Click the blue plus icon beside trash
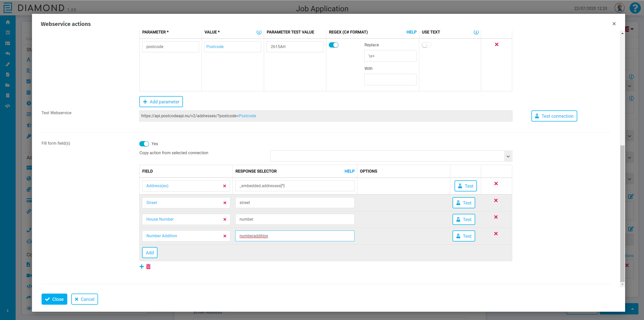Viewport: 644px width, 320px height. [142, 267]
